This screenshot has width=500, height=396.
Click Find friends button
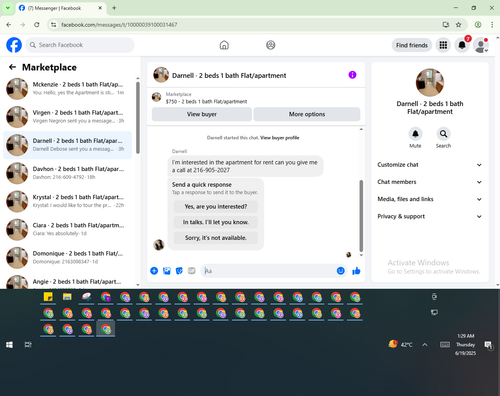(412, 45)
